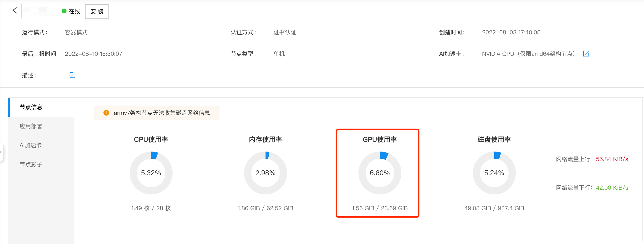Click the 1.56 GiB / 23.69 GiB GPU figures

pos(380,208)
